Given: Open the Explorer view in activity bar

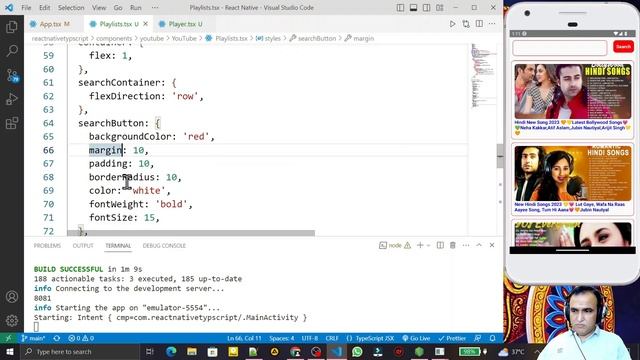Looking at the screenshot, I should [12, 27].
